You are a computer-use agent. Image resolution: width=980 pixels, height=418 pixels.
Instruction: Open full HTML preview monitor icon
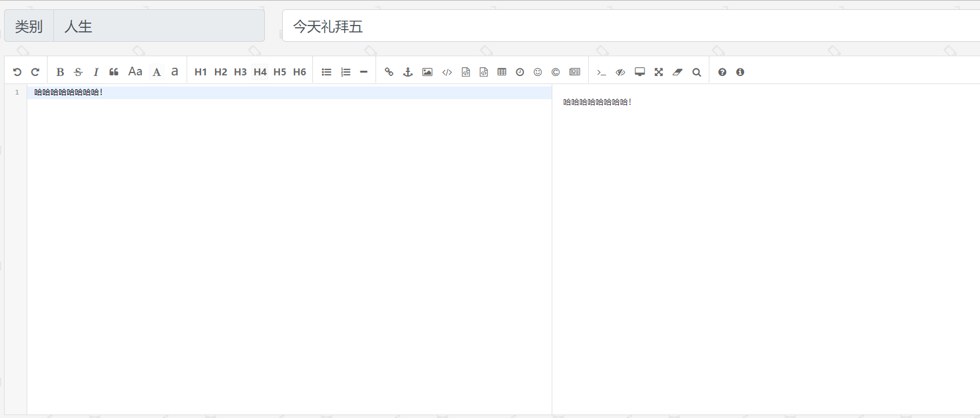pos(640,72)
